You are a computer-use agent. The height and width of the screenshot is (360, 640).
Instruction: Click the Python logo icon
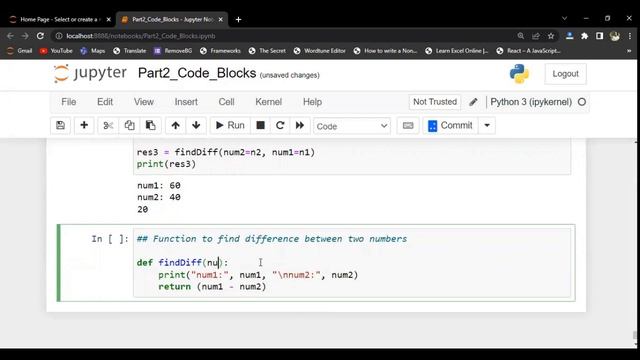519,74
